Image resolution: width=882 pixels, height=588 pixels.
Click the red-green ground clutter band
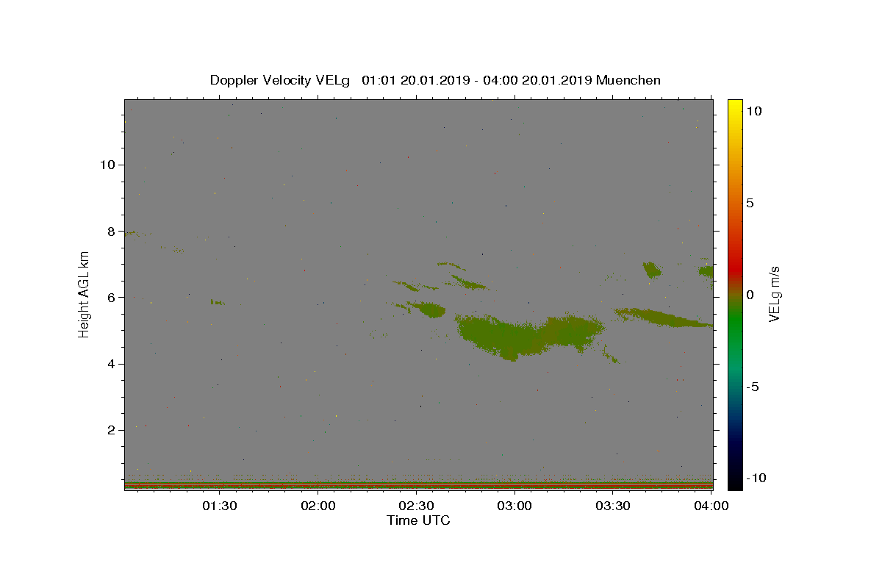point(418,485)
